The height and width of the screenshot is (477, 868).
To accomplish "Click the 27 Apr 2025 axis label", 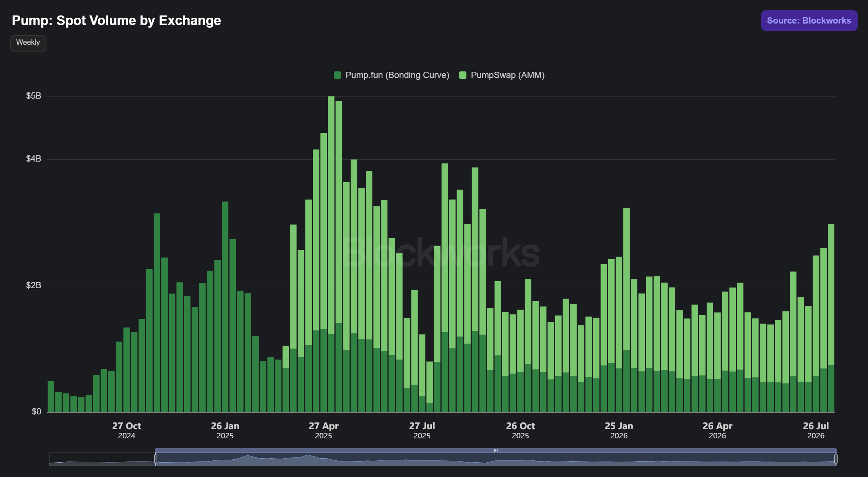I will point(323,430).
